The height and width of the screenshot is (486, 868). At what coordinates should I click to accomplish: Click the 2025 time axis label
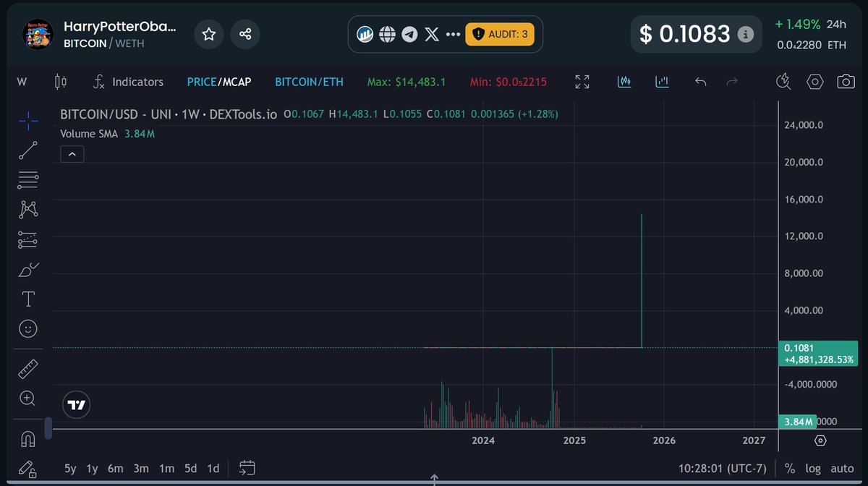574,440
